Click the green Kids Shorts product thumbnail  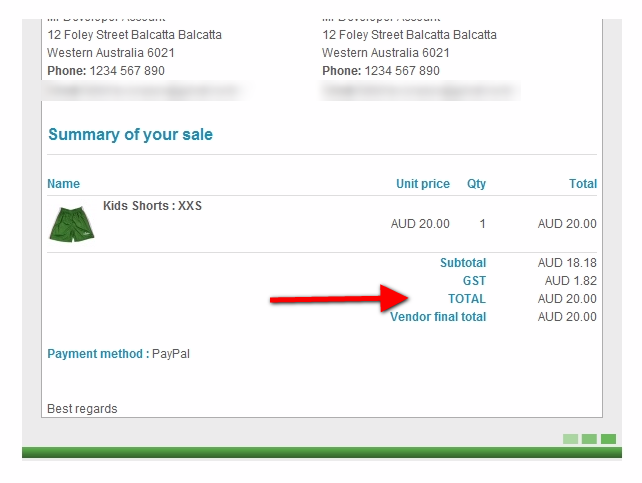72,223
